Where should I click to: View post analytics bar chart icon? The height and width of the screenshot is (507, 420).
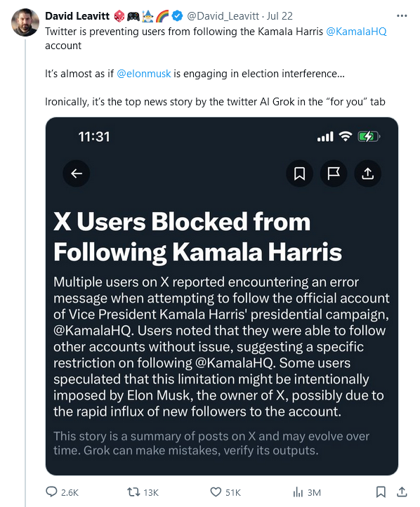pyautogui.click(x=298, y=492)
